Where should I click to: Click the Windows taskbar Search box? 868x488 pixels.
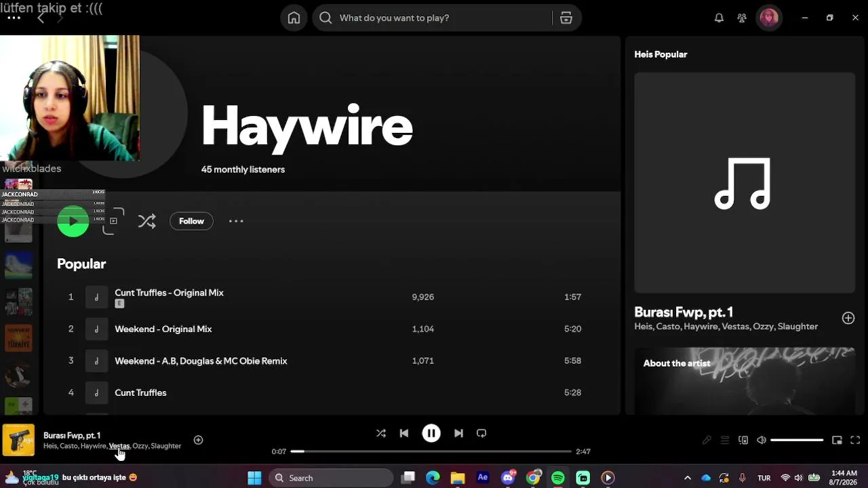(x=331, y=478)
